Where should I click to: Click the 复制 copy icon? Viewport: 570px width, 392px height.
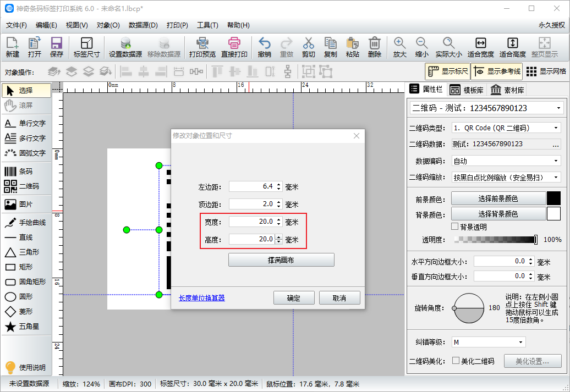(331, 47)
